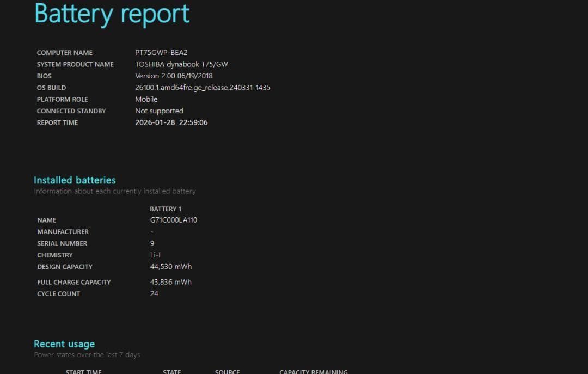
Task: Click the battery name G71C000LA110
Action: pos(173,220)
